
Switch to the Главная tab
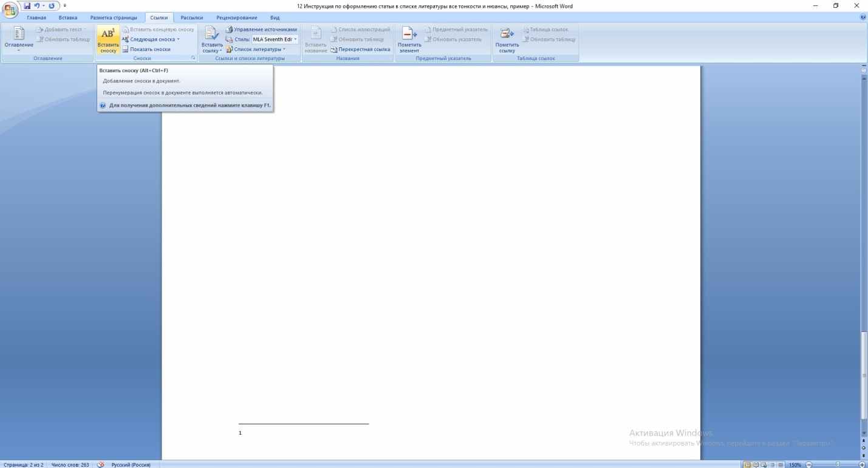coord(36,18)
